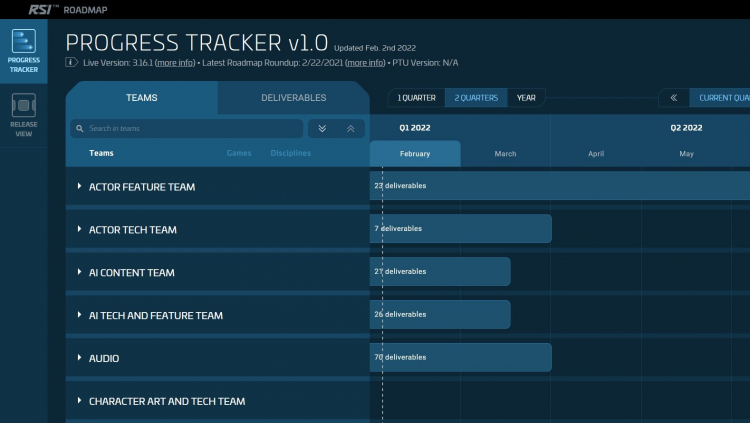Click the previous quarter double-arrow button
The height and width of the screenshot is (423, 750).
pyautogui.click(x=673, y=98)
